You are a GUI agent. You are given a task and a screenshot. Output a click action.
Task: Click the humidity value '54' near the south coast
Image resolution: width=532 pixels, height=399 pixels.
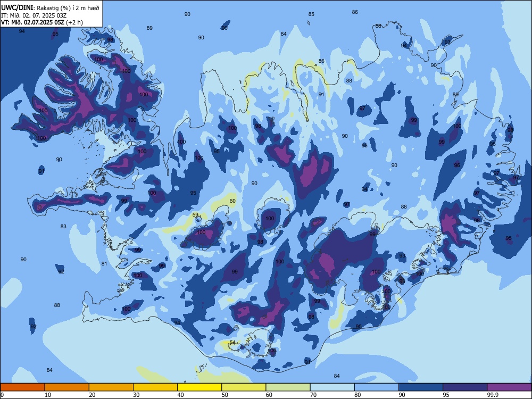click(232, 342)
